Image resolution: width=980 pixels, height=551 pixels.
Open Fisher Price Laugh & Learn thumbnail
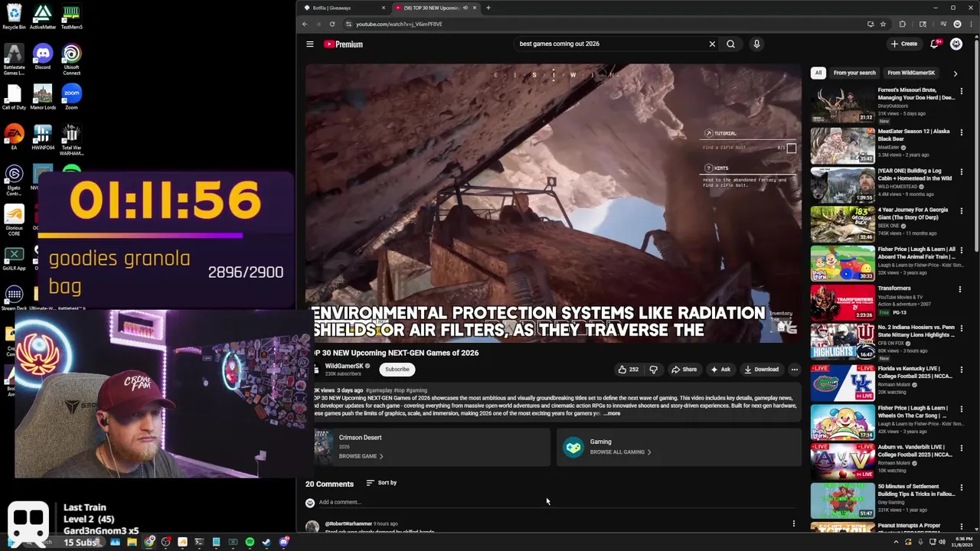click(842, 263)
